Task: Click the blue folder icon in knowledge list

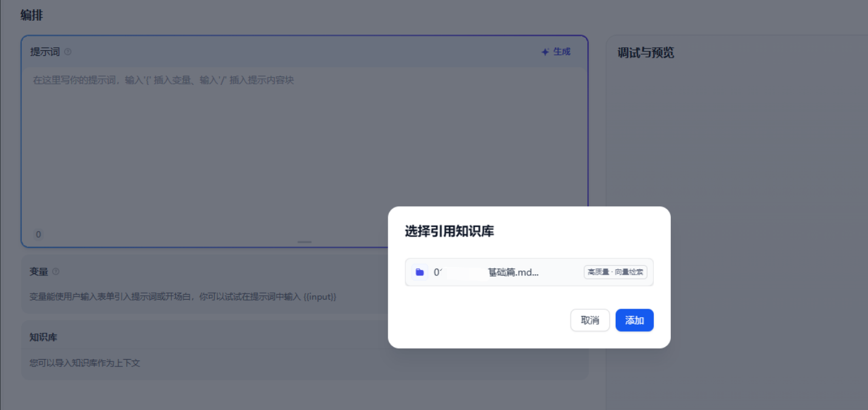Action: [420, 272]
